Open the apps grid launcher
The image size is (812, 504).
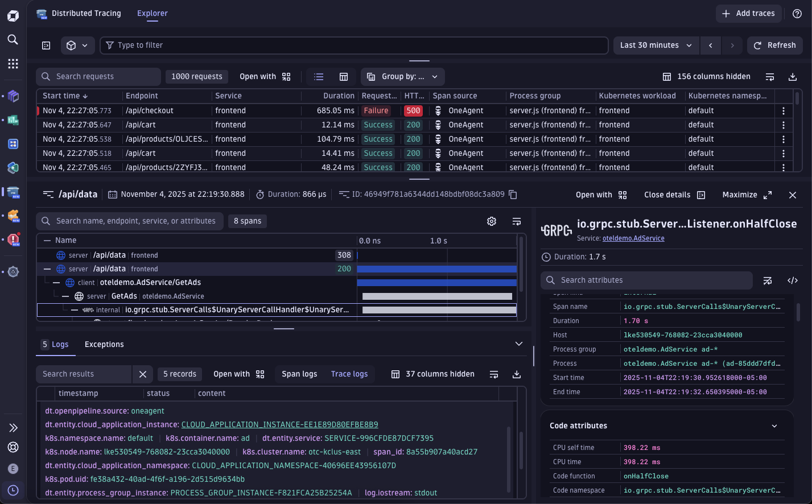(13, 64)
